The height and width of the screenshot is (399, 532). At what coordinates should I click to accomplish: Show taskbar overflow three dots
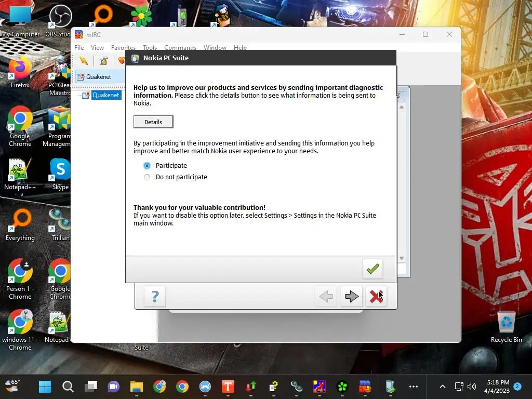click(413, 387)
